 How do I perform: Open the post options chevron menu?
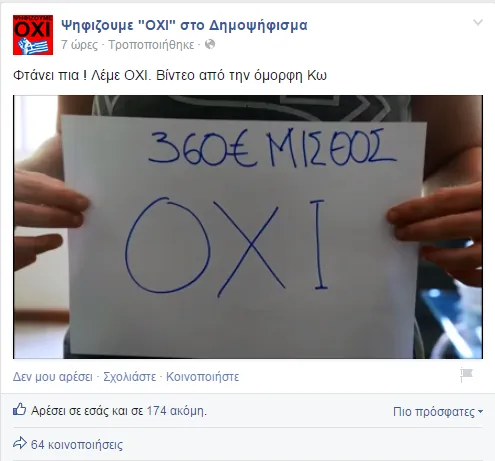click(478, 22)
